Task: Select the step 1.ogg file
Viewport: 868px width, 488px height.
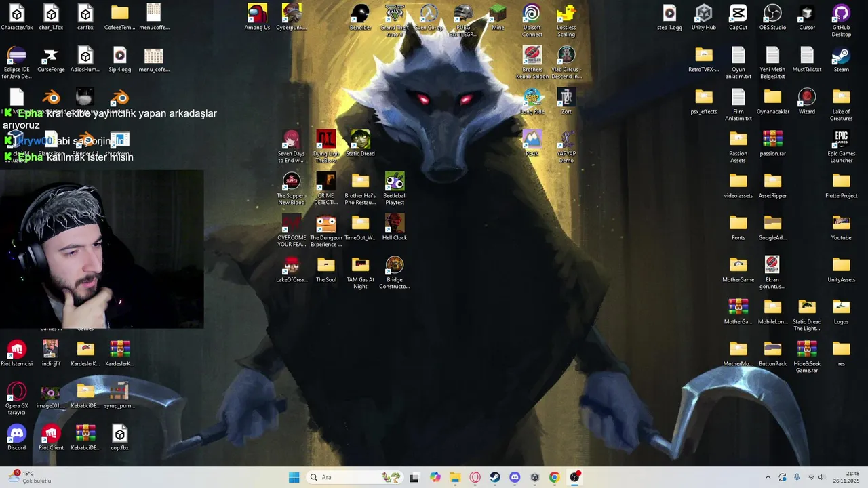Action: 669,18
